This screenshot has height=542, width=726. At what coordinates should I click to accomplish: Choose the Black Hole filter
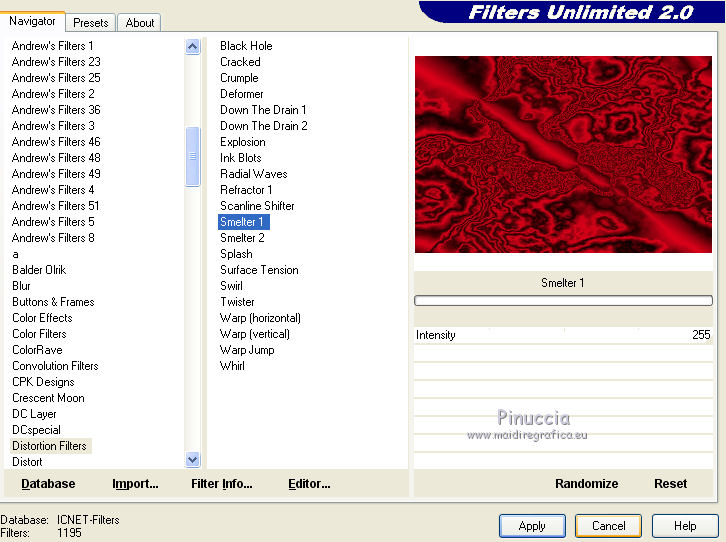coord(246,46)
